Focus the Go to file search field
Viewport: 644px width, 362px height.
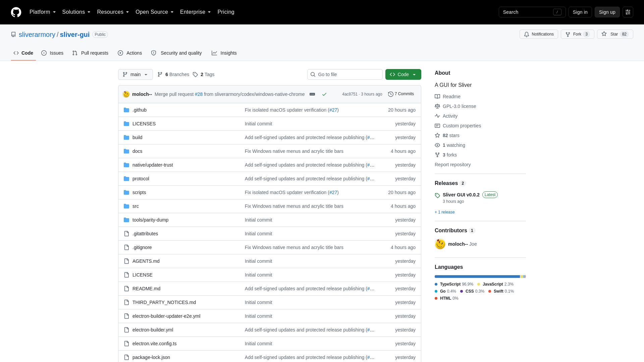(345, 74)
